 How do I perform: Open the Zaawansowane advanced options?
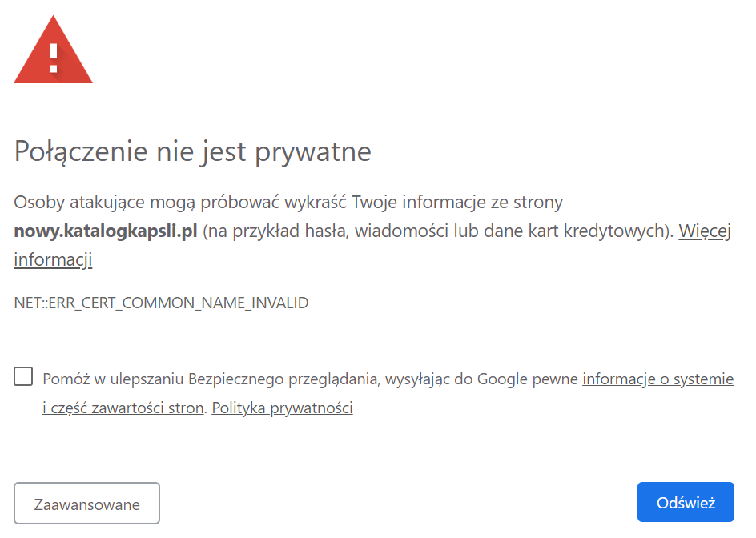click(86, 504)
